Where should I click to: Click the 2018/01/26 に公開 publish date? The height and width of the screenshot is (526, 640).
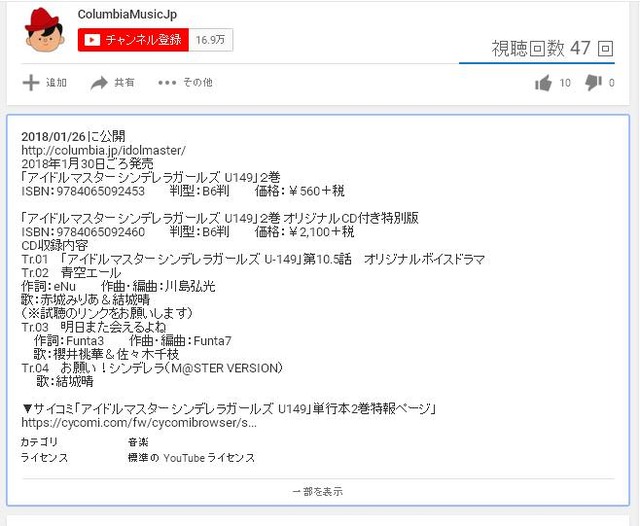click(73, 136)
